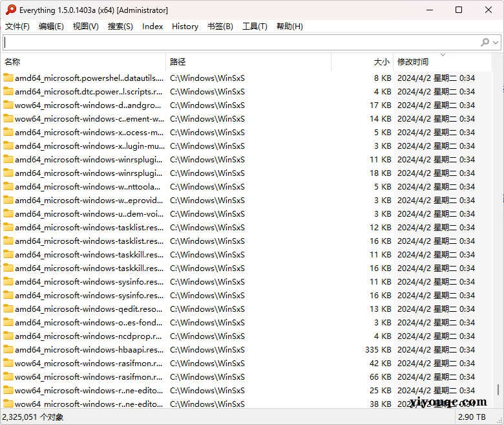Expand the search history dropdown arrow
Image resolution: width=504 pixels, height=425 pixels.
(496, 43)
